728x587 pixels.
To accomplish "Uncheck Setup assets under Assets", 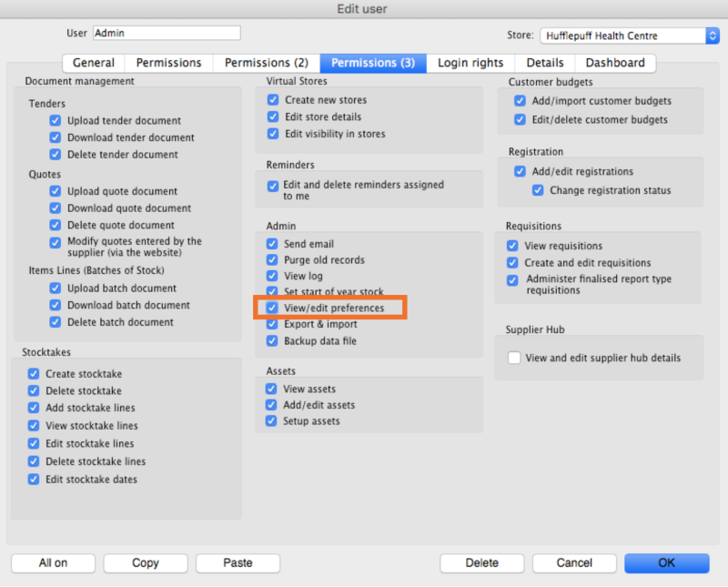I will pyautogui.click(x=272, y=420).
